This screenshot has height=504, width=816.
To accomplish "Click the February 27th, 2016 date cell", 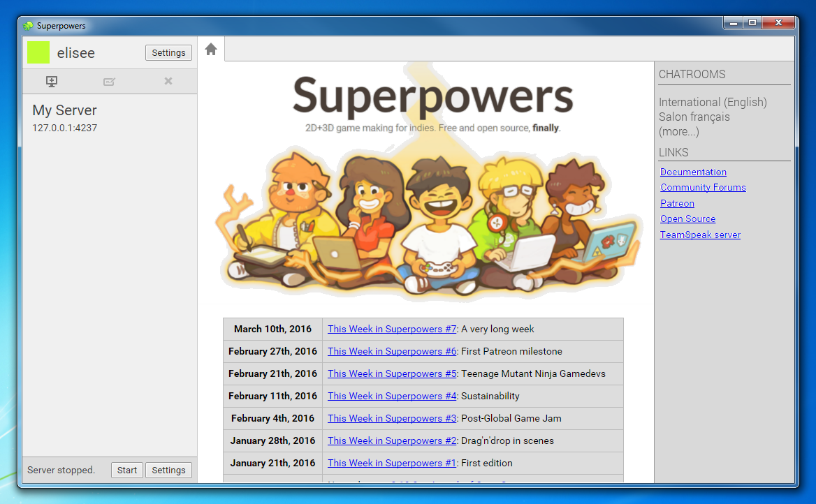I will point(272,352).
